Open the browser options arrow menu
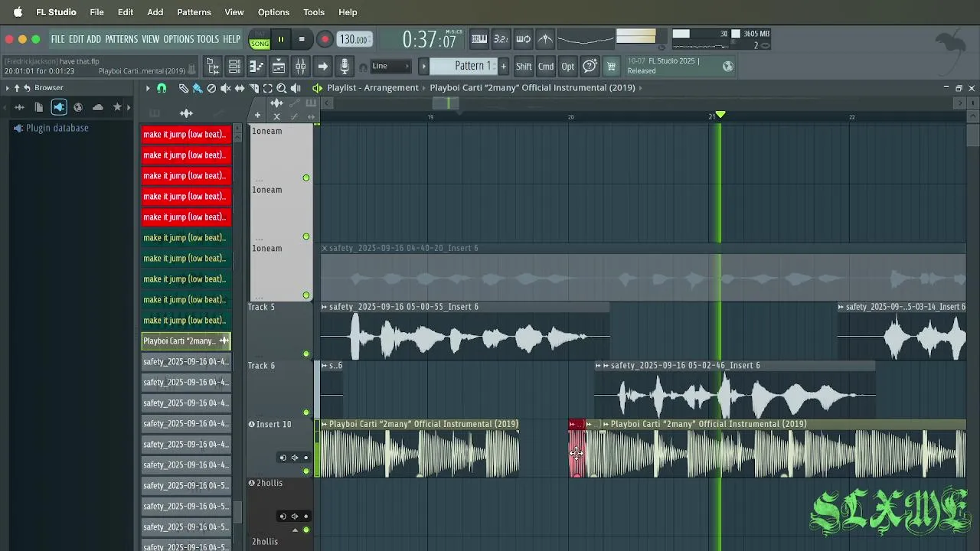 click(x=8, y=88)
